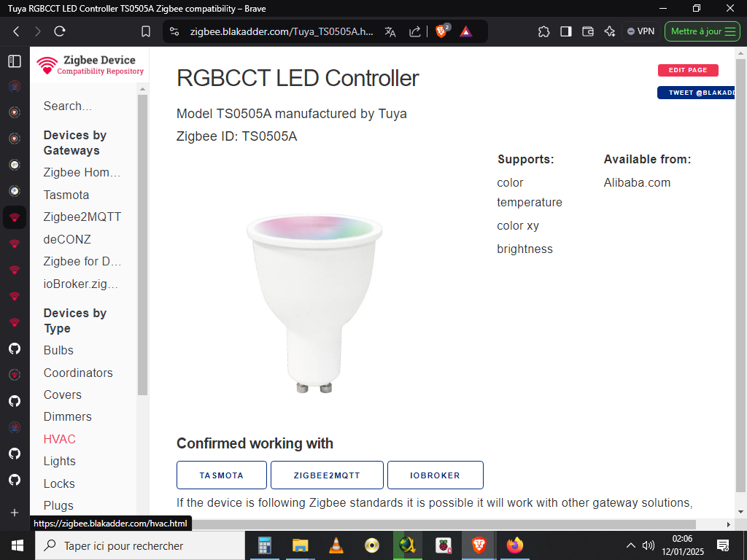Bookmark this page with the bookmark icon

pyautogui.click(x=146, y=31)
